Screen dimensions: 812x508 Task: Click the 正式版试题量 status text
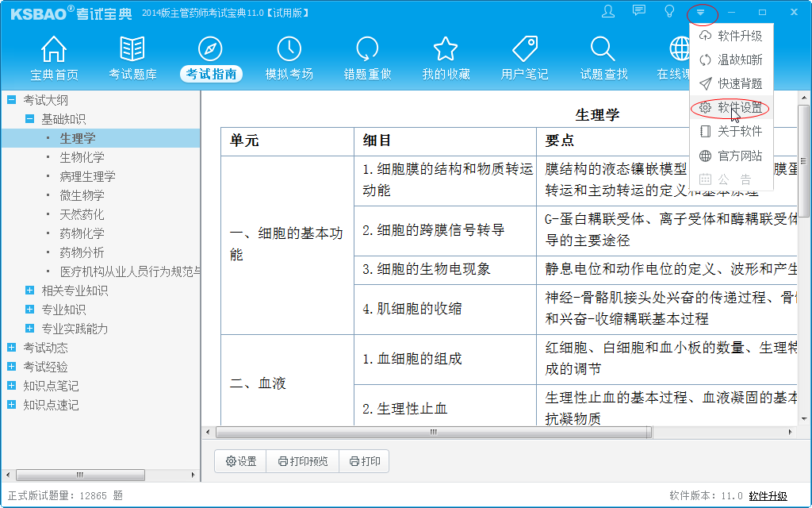click(65, 496)
